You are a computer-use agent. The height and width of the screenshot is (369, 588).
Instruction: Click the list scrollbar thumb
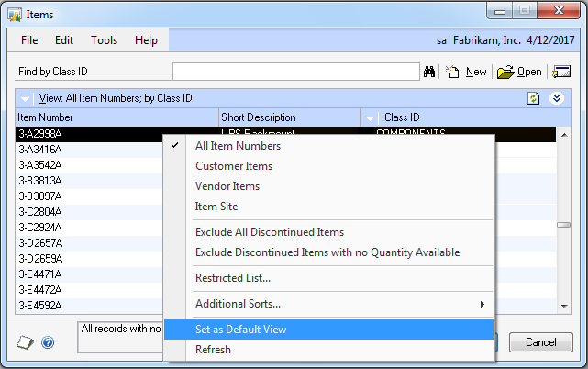click(x=563, y=225)
